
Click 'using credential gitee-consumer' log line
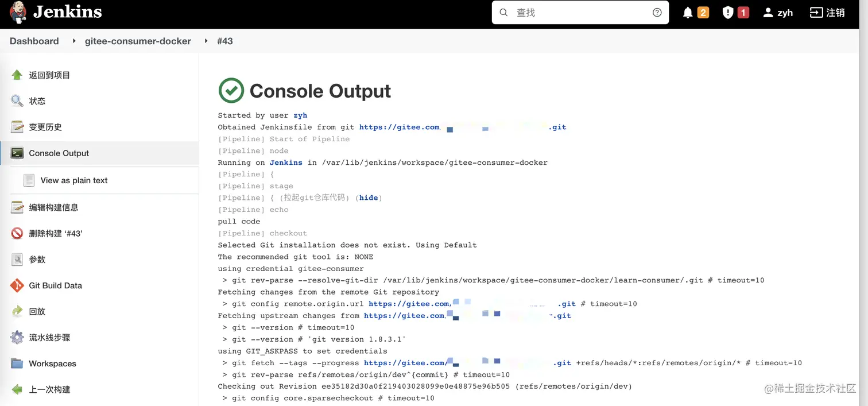(x=290, y=269)
